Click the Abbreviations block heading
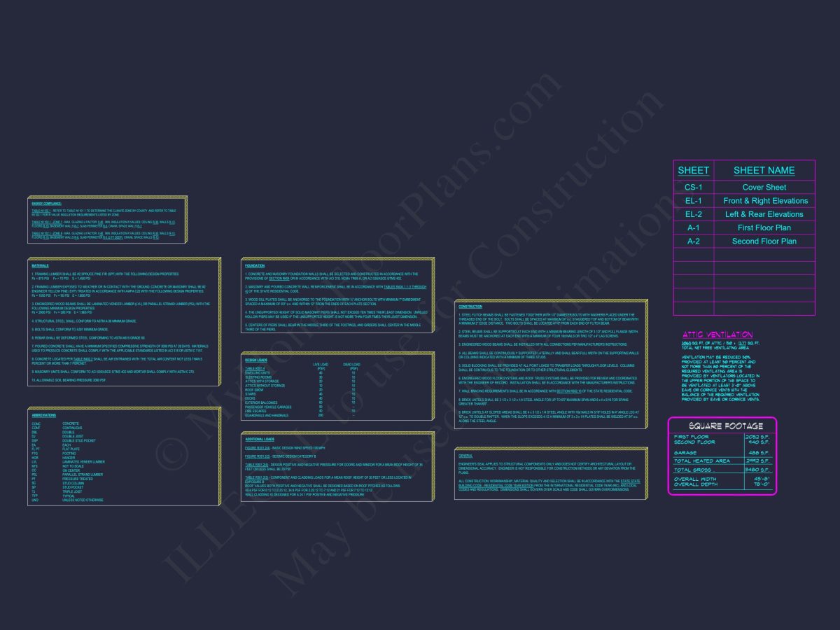 click(x=44, y=415)
